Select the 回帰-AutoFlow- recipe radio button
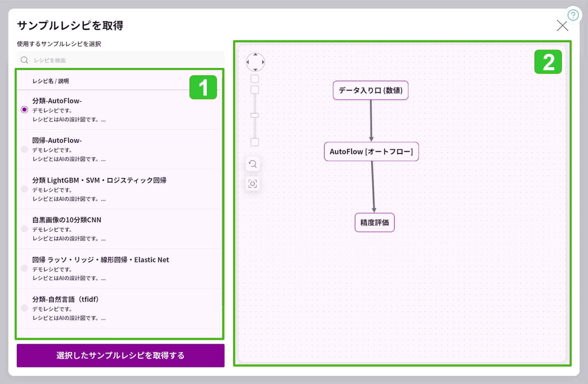 (x=25, y=149)
